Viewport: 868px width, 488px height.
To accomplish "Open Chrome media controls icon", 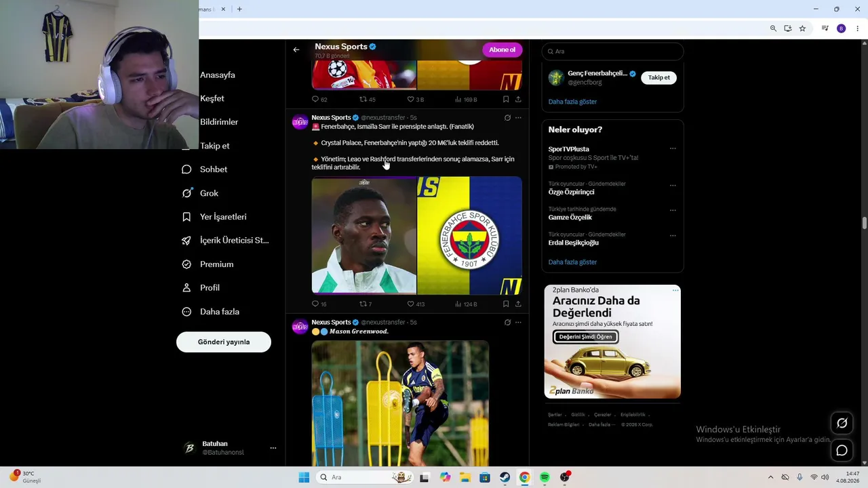I will [825, 28].
